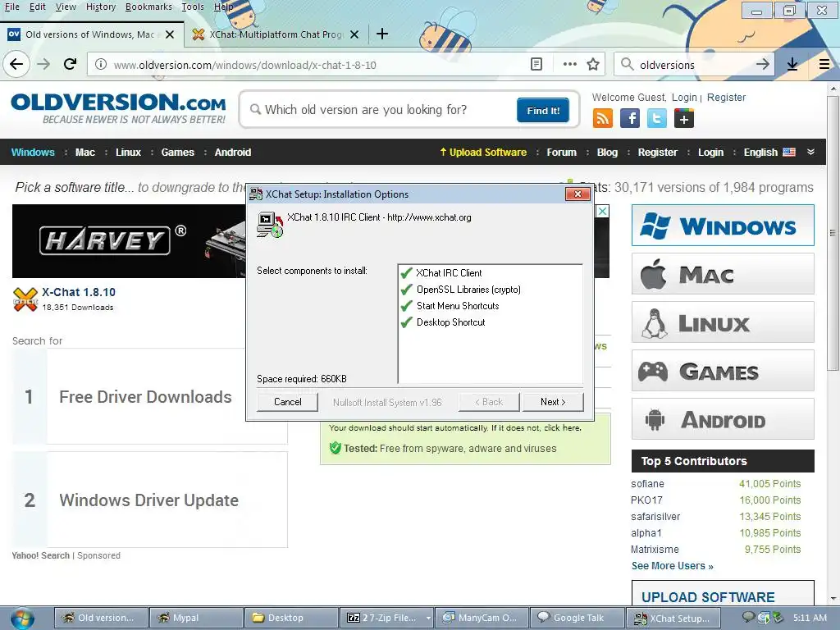Open a new browser tab
The width and height of the screenshot is (840, 630).
click(382, 34)
